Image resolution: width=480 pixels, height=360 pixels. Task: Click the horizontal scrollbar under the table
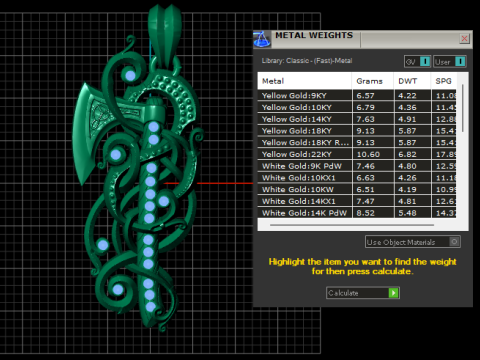coord(352,225)
